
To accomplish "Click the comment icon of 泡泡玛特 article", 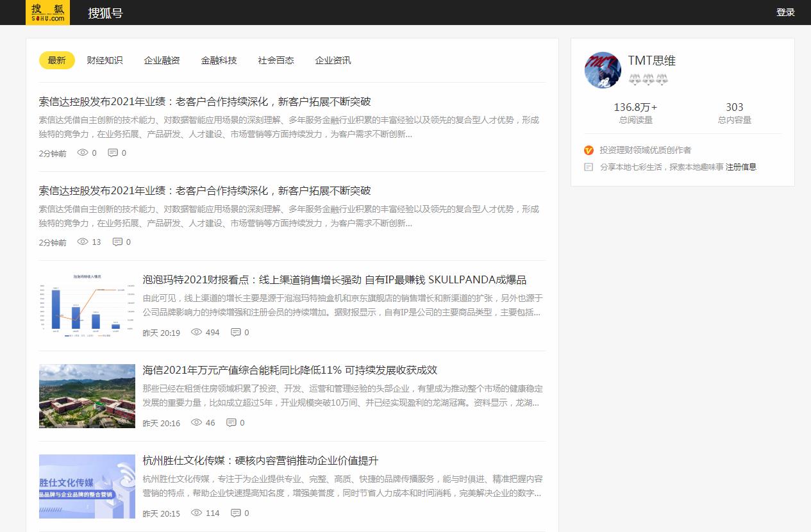I will click(236, 332).
